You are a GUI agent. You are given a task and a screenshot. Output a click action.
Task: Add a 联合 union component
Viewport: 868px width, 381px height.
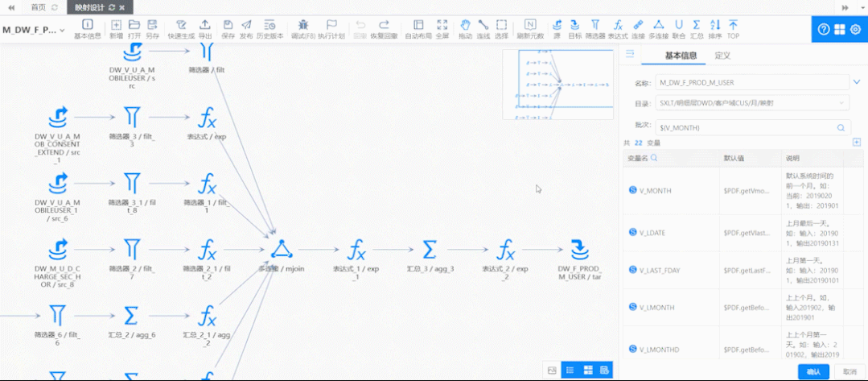(x=679, y=29)
